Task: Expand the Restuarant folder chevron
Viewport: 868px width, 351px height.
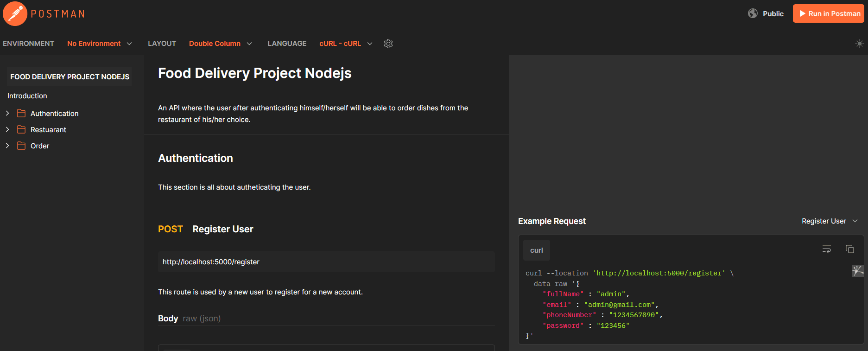Action: tap(7, 129)
